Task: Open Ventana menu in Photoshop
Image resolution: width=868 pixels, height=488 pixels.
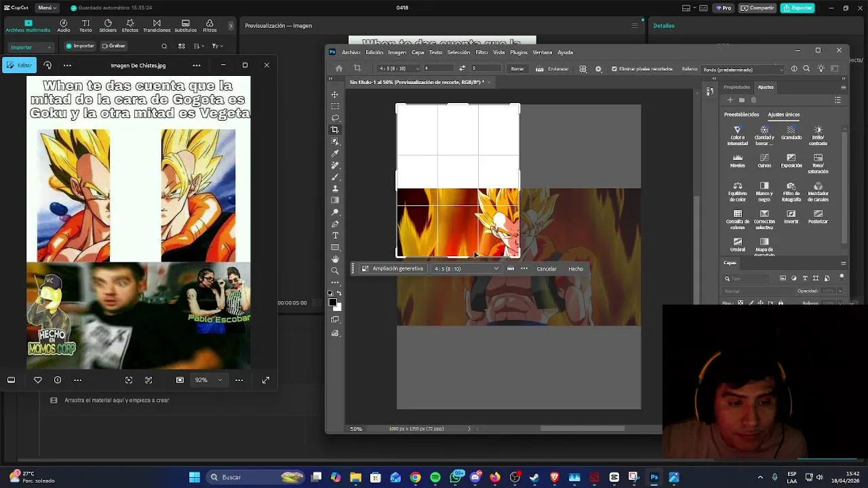Action: tap(542, 52)
